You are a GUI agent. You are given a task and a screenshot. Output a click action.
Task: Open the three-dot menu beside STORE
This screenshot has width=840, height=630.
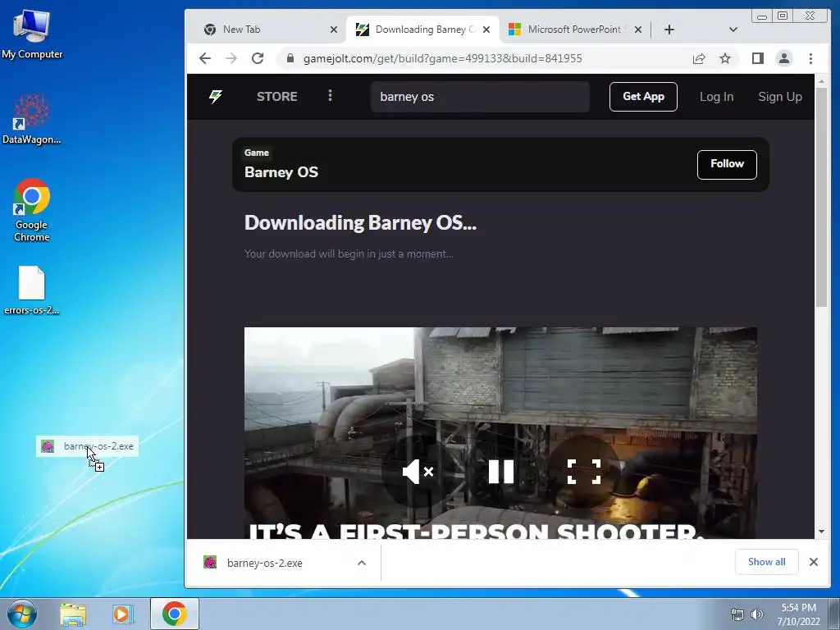(x=330, y=96)
